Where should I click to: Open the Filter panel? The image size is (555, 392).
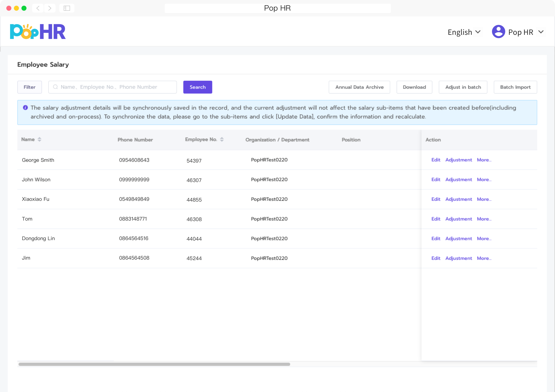click(x=29, y=87)
